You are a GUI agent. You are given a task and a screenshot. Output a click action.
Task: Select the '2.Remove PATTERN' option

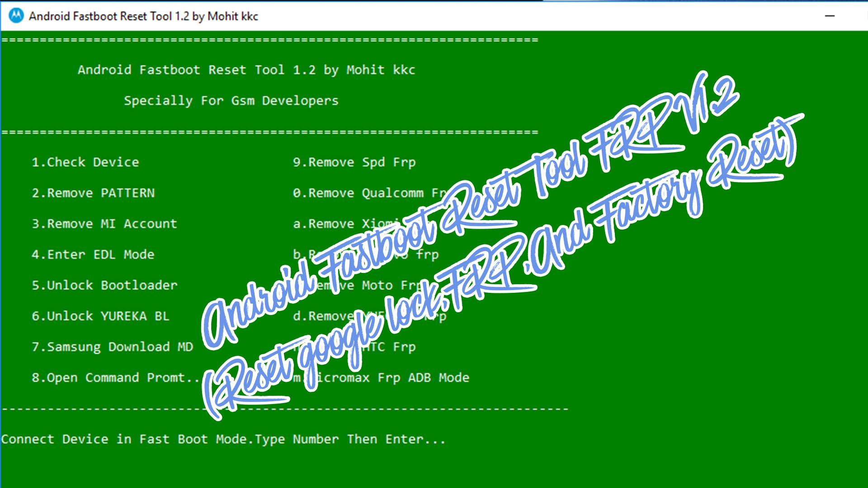(93, 193)
